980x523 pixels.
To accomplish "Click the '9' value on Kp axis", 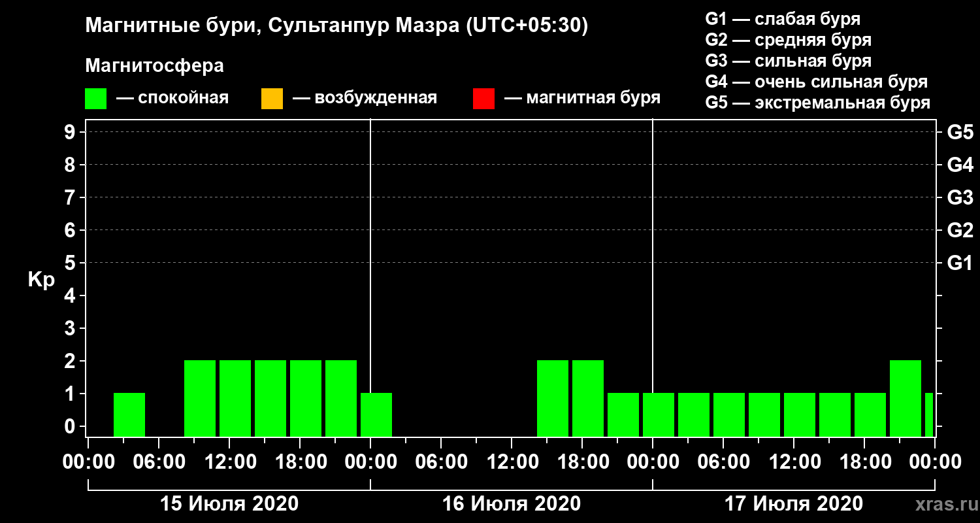I will 71,132.
